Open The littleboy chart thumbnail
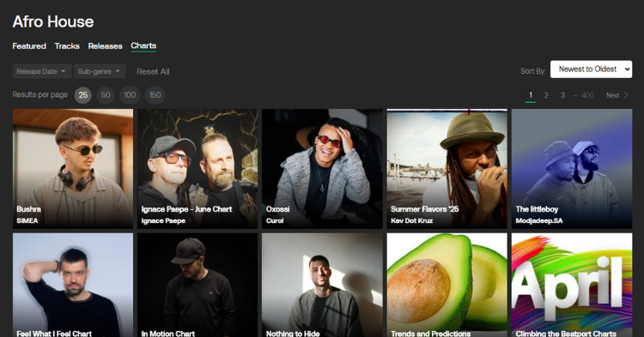Viewport: 644px width, 337px height. pos(572,168)
